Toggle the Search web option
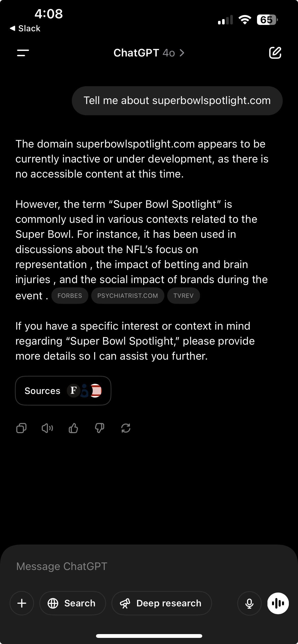This screenshot has height=644, width=298. 73,603
